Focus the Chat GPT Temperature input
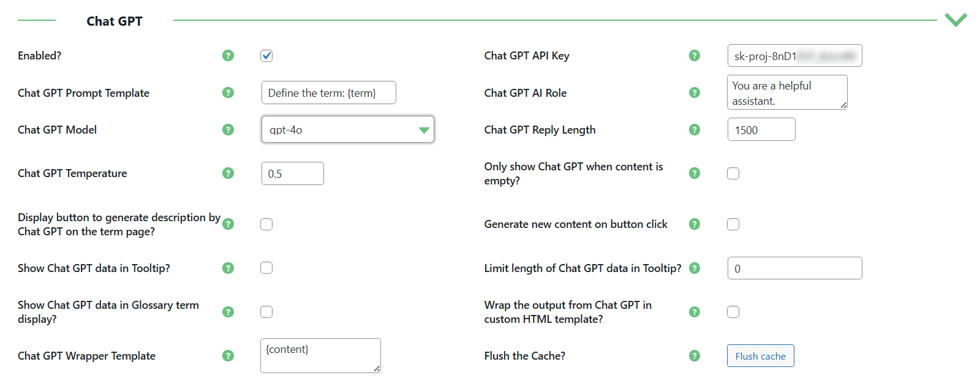980x386 pixels. click(292, 173)
